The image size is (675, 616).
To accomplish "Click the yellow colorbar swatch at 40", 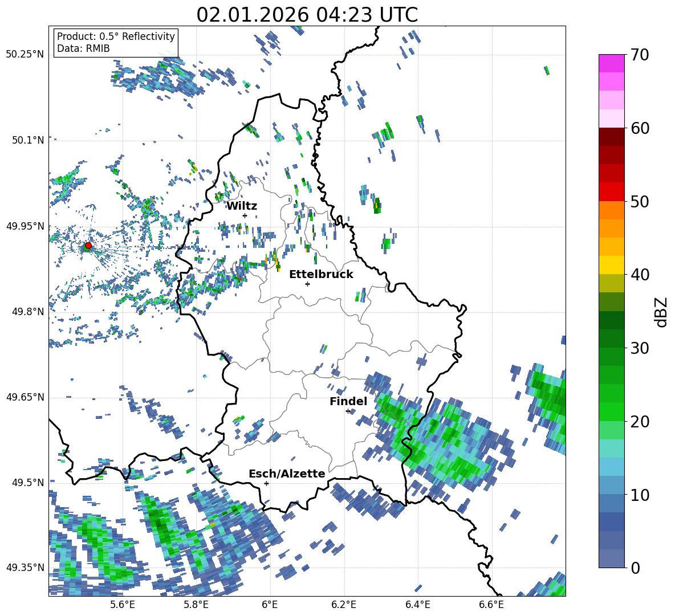I will (x=611, y=265).
